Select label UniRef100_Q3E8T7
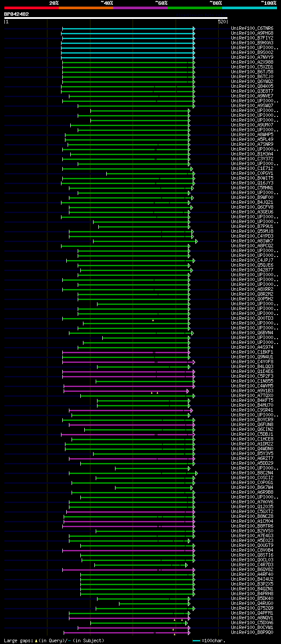Screen dimensions: 281x644 [252, 91]
